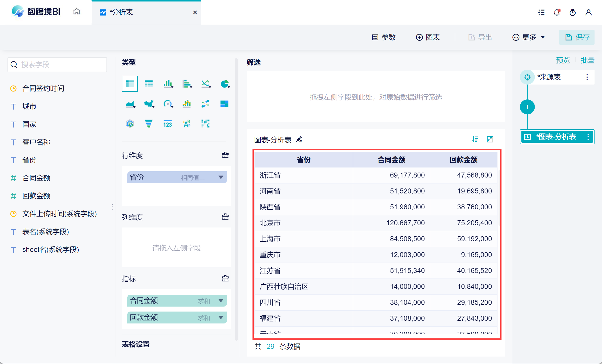Click the sort icon above table

point(475,139)
